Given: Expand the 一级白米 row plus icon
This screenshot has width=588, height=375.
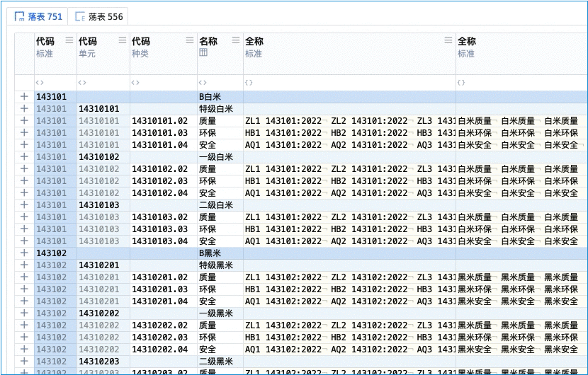Looking at the screenshot, I should point(24,156).
